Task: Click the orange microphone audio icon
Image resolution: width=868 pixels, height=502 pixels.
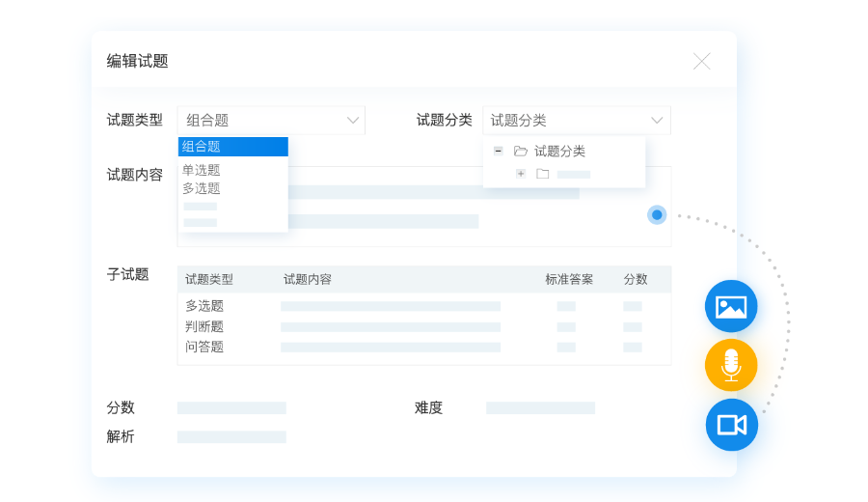Action: click(731, 366)
